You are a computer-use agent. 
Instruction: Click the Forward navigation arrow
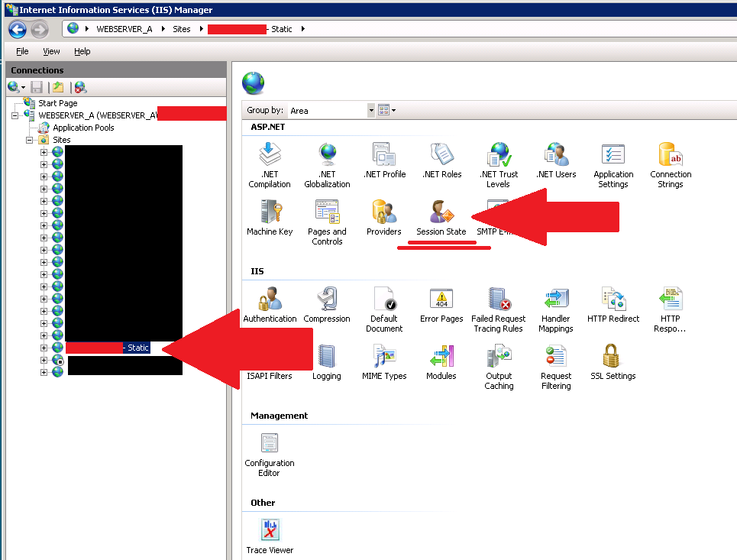tap(40, 30)
